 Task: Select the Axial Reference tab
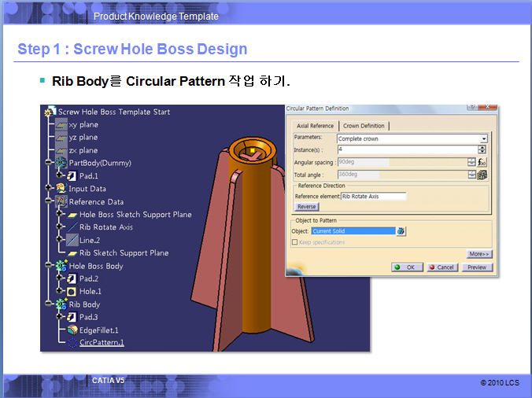(315, 126)
